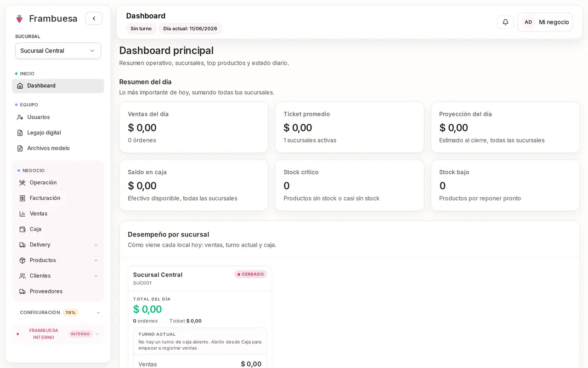Navigate to Operación

coord(58,183)
